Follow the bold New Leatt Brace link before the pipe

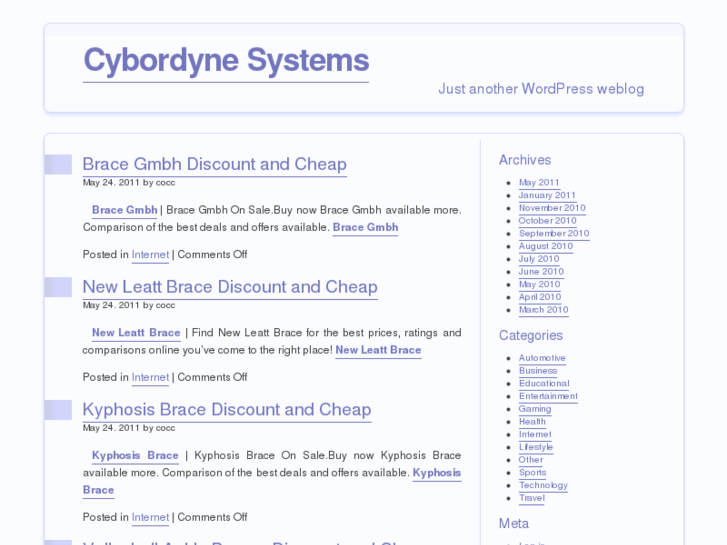[x=136, y=333]
